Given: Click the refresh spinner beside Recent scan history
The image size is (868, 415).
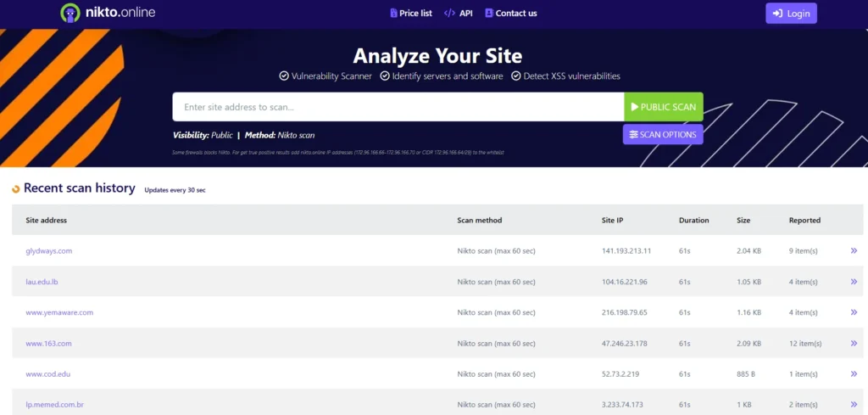Looking at the screenshot, I should (16, 189).
